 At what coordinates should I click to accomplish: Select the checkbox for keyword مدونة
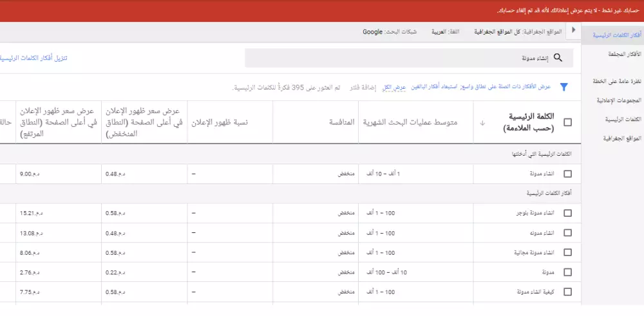567,272
